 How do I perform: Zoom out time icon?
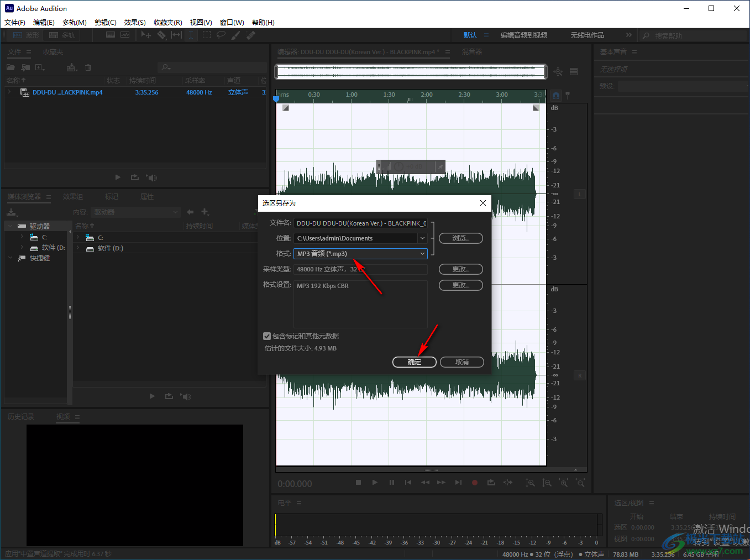click(580, 483)
